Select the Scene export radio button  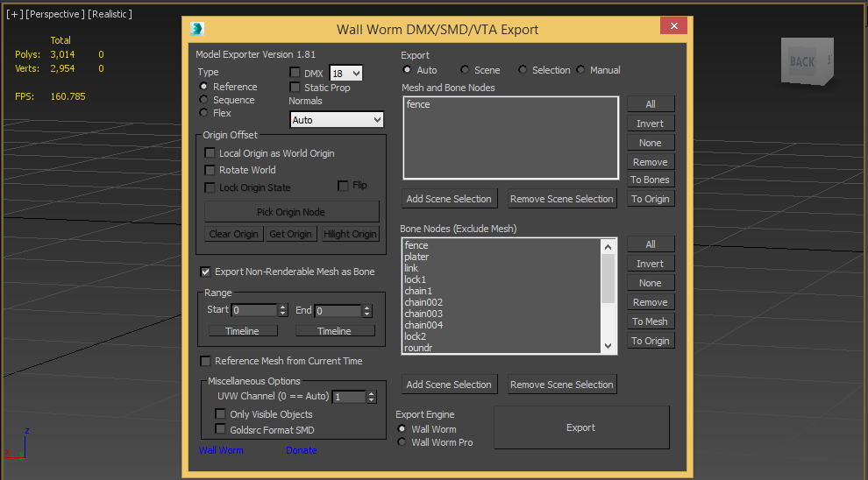(x=465, y=70)
